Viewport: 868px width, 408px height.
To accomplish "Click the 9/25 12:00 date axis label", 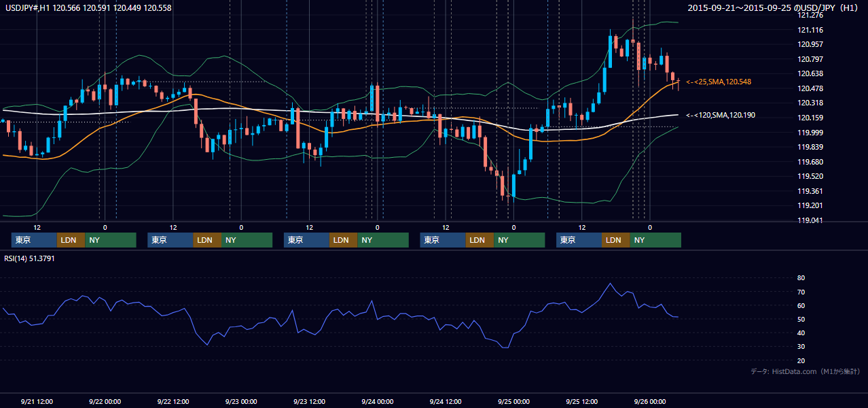I will pos(582,401).
